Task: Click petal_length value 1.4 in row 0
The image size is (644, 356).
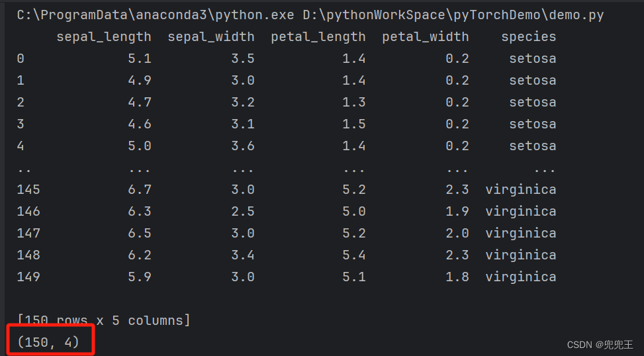Action: pyautogui.click(x=354, y=59)
